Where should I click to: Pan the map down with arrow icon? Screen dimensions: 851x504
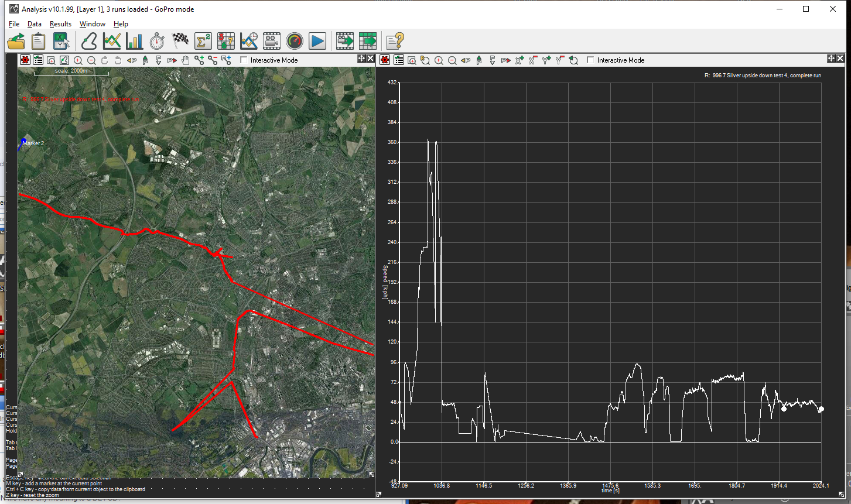[159, 60]
